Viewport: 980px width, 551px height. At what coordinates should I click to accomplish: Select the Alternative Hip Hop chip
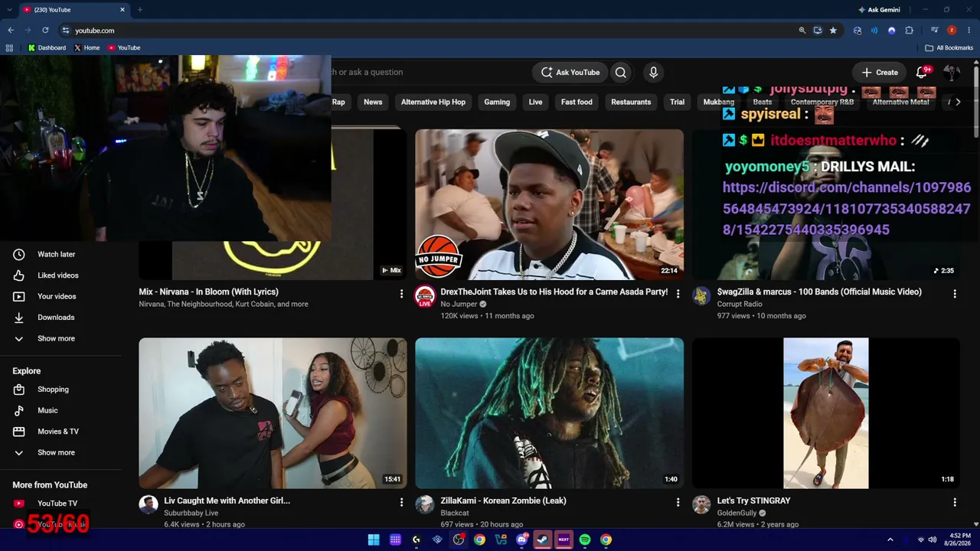pos(433,102)
